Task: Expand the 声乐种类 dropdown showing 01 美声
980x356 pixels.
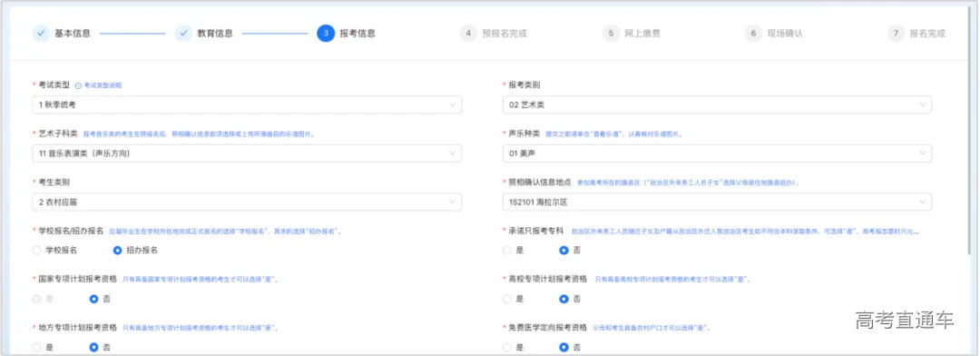Action: pos(717,153)
